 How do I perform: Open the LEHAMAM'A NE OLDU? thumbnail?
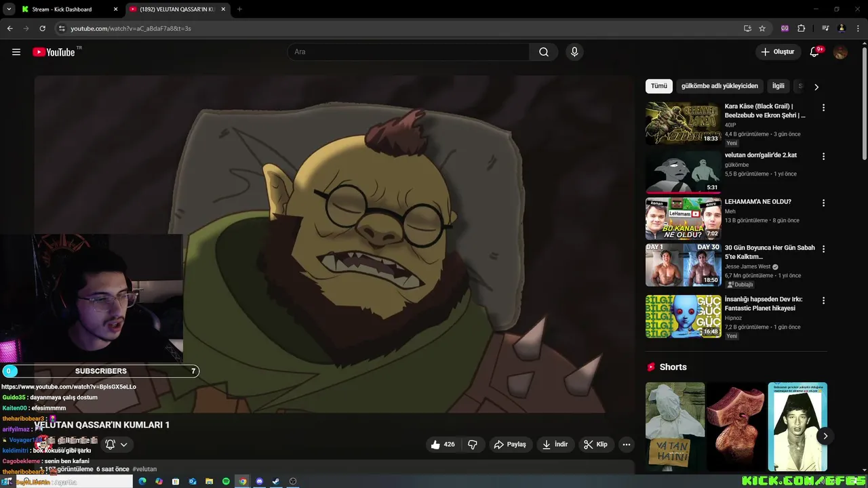683,218
